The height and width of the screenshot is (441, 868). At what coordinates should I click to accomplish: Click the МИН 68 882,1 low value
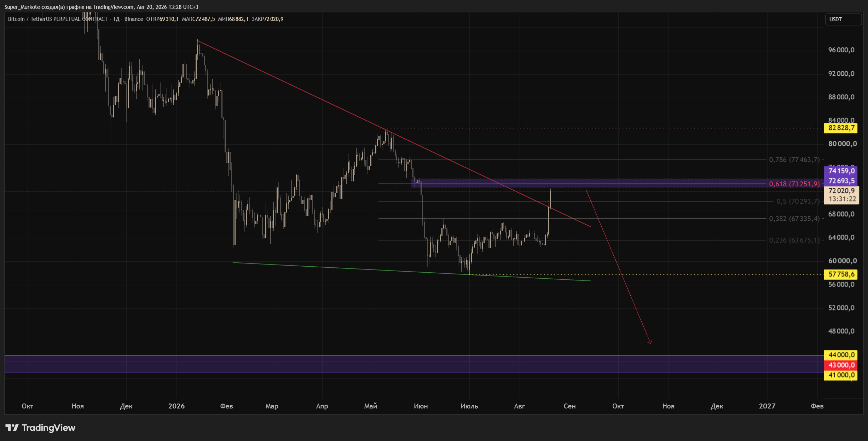pos(233,19)
